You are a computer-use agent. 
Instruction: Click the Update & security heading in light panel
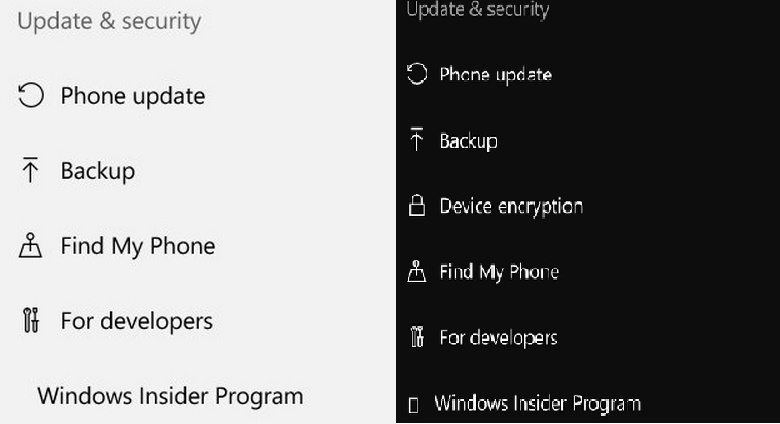[x=109, y=21]
